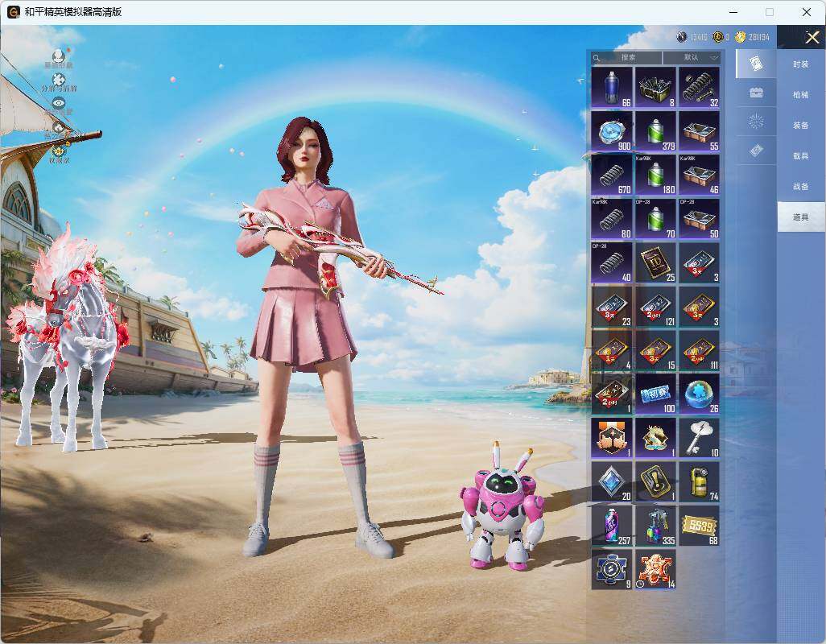Open the 时装 category tab
Viewport: 826px width, 644px height.
801,64
